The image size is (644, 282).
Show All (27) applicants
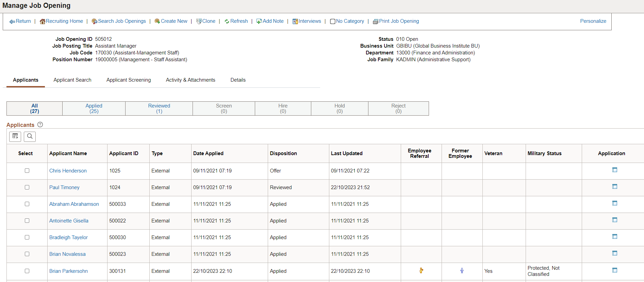click(35, 109)
